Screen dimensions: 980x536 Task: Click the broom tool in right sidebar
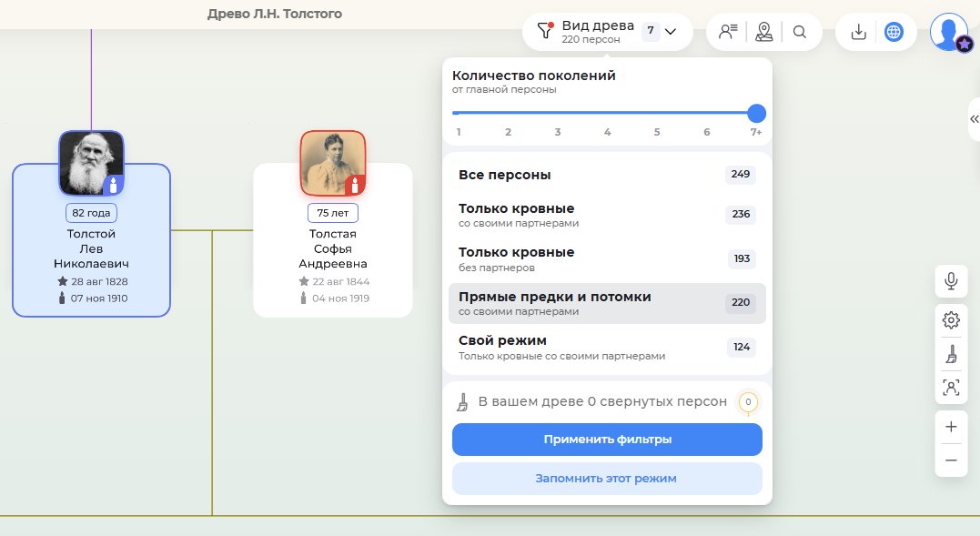tap(951, 354)
